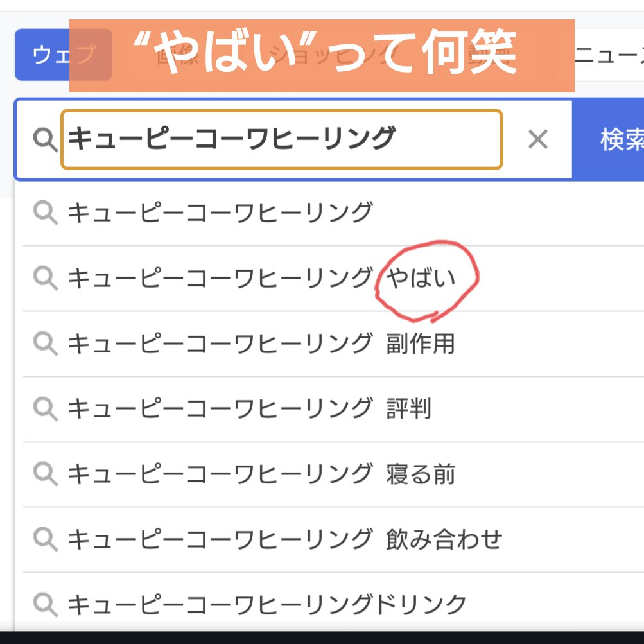The image size is (644, 644).
Task: Click the magnifier icon beside the やばい suggestion
Action: tap(46, 278)
